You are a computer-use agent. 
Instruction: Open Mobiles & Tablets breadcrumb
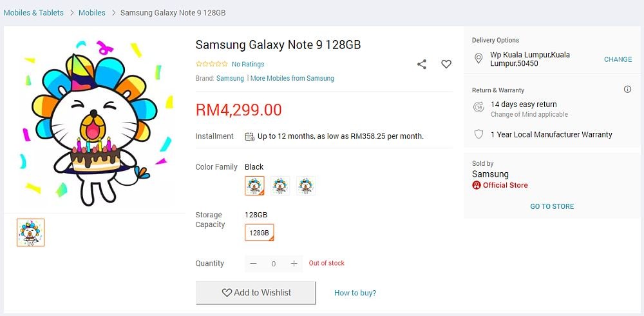pos(33,12)
